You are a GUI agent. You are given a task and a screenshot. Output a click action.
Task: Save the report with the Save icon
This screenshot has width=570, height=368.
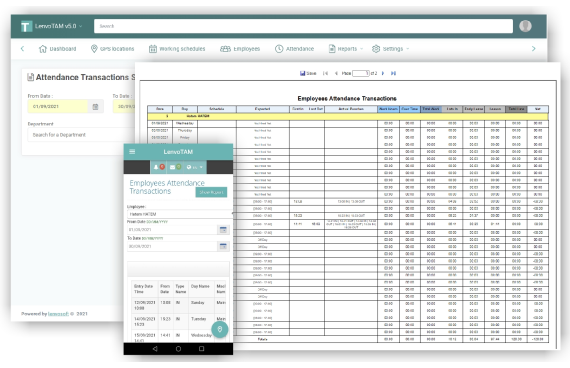click(x=308, y=73)
